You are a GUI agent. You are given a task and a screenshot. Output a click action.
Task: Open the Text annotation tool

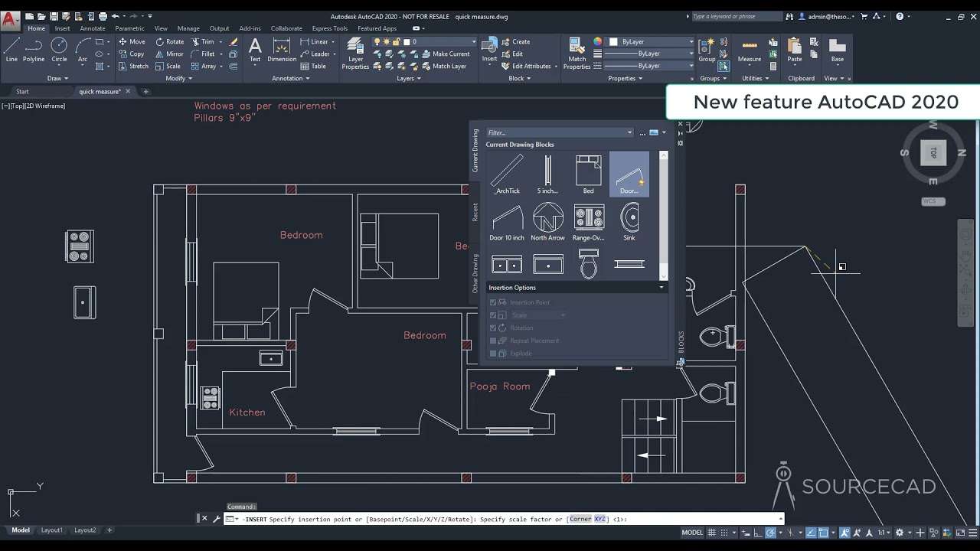tap(255, 50)
